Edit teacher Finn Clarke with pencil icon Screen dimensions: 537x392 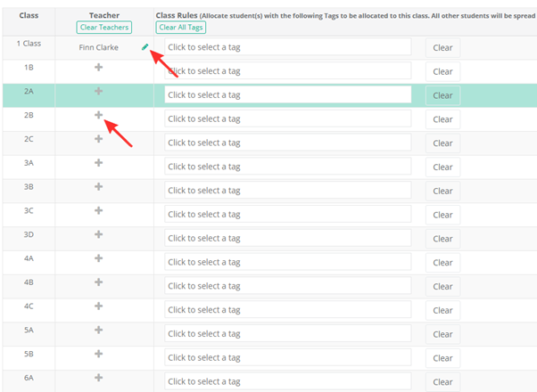(x=145, y=47)
